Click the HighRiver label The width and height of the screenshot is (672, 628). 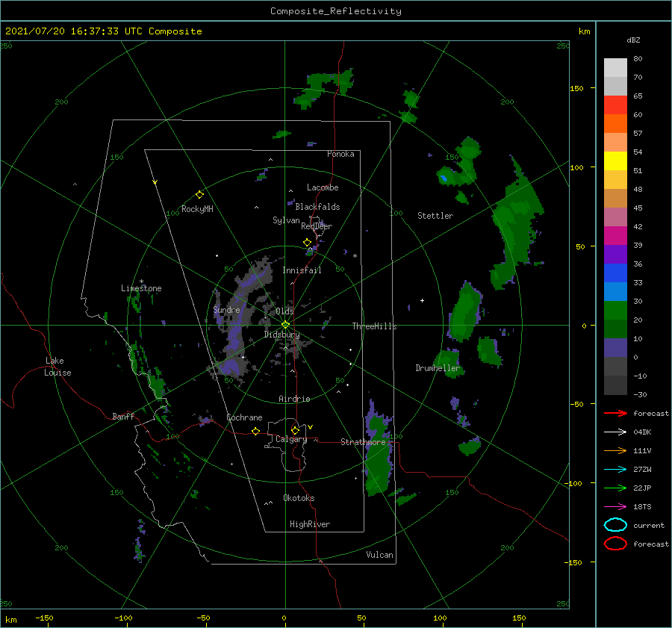coord(310,524)
